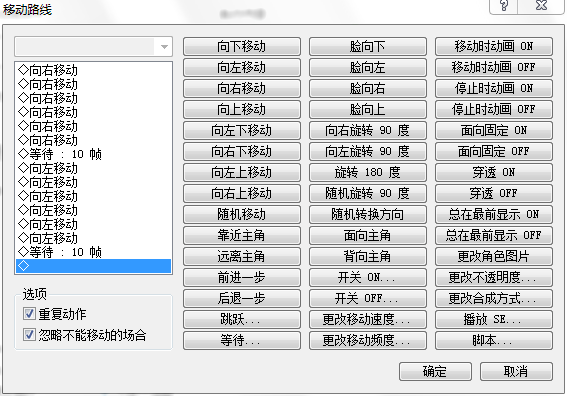Viewport: 567px width, 396px height.
Task: Select first 等待 : 10 帧 list row
Action: pos(93,154)
